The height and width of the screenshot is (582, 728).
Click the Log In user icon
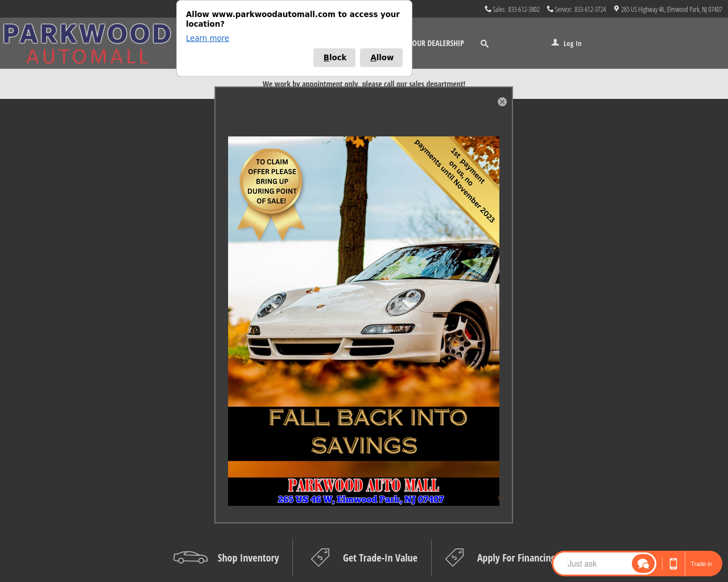[555, 43]
